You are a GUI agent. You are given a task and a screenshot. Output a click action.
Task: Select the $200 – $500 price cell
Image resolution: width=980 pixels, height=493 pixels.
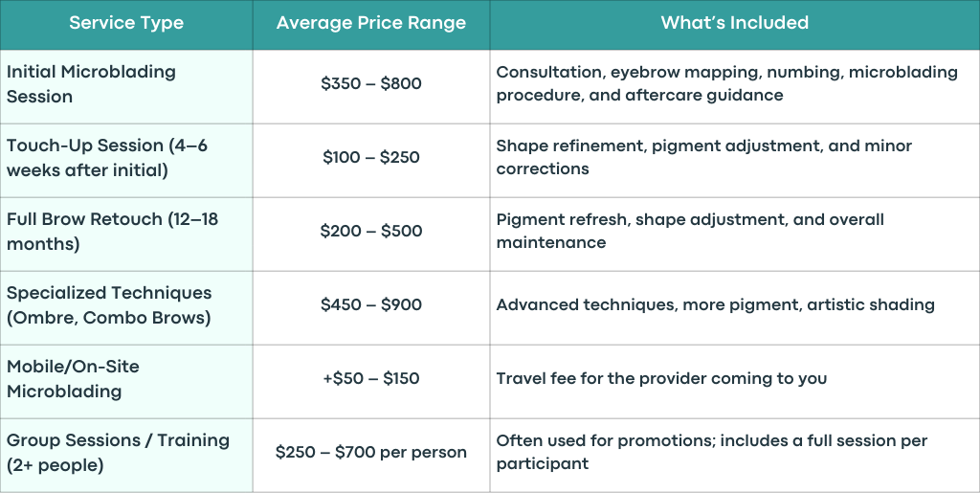point(371,234)
